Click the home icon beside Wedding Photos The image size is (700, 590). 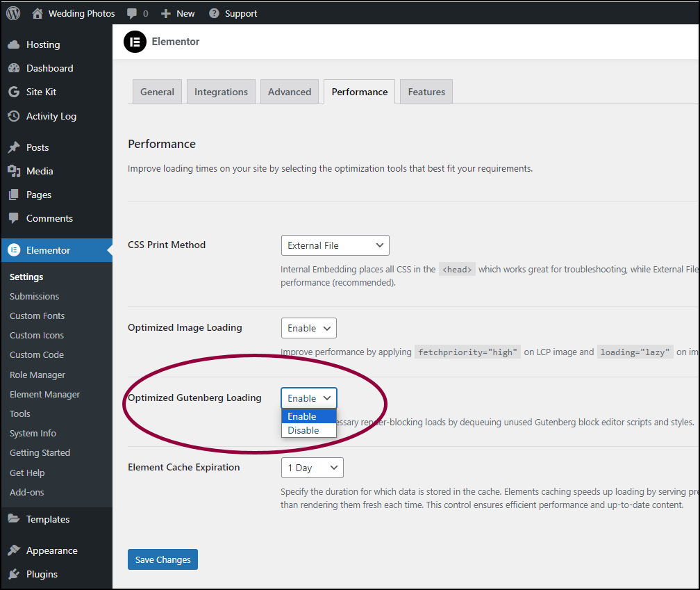pos(37,13)
